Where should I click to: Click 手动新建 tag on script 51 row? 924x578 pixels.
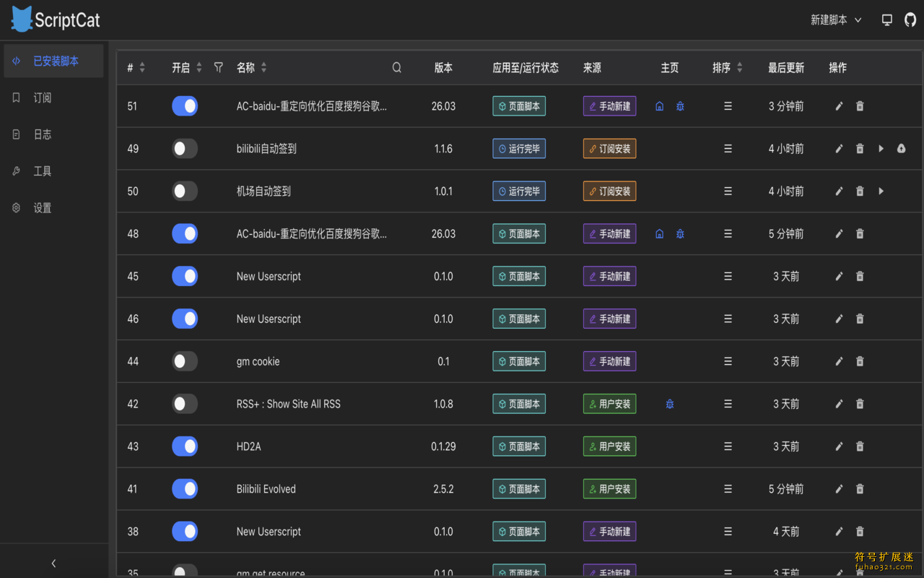[609, 106]
